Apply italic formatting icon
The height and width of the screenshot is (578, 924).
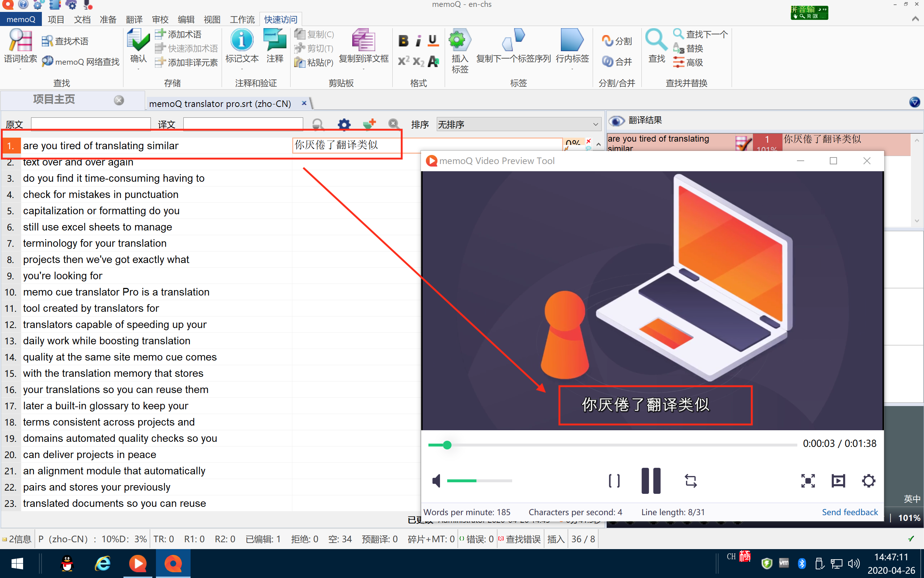pyautogui.click(x=418, y=40)
